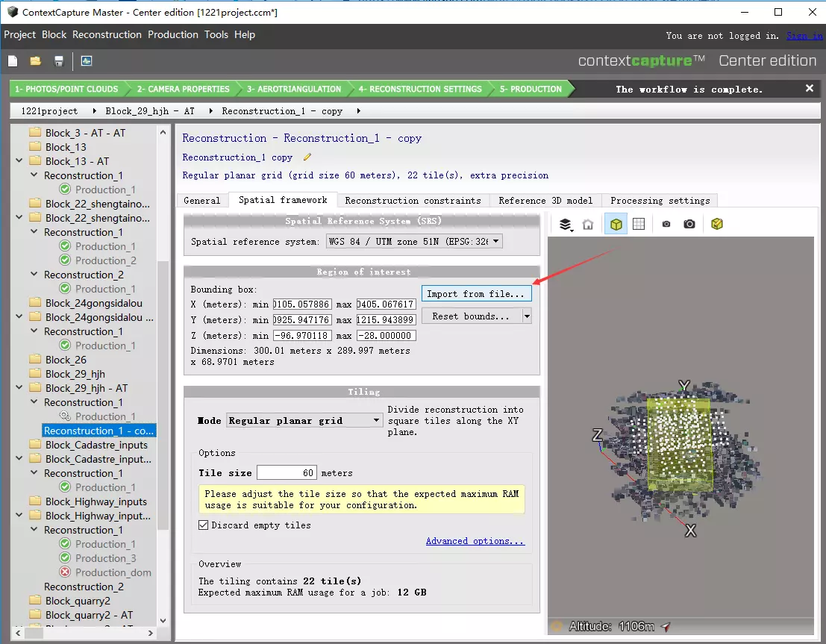Go to workflow step 3- Aerotriangulation
826x644 pixels.
[x=294, y=89]
